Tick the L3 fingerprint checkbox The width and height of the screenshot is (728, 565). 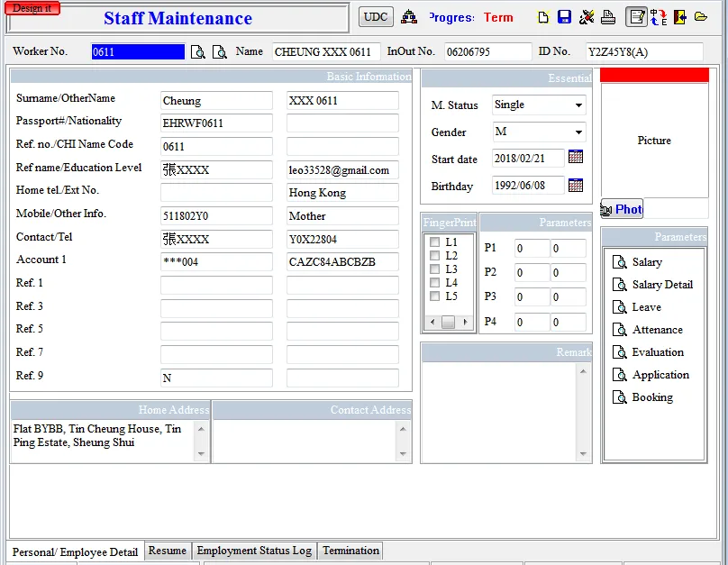435,269
